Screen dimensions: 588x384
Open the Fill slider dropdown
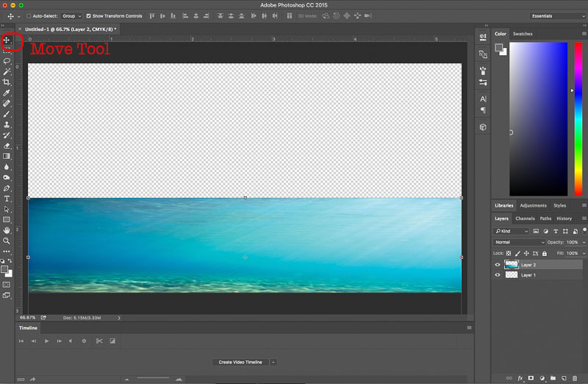pyautogui.click(x=584, y=253)
